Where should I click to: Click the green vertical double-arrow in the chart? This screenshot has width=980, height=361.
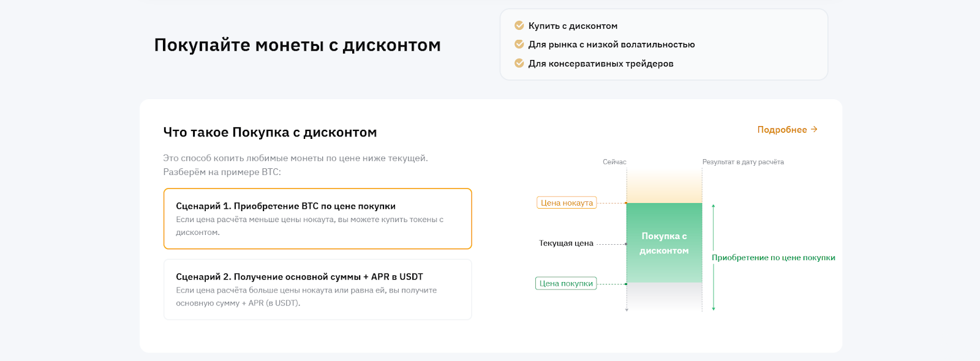[x=714, y=258]
